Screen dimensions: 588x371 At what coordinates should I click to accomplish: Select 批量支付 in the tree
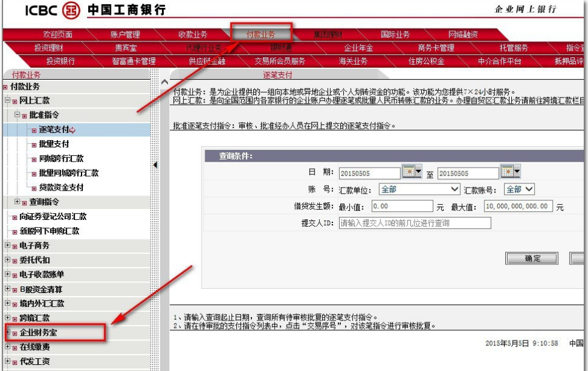(x=54, y=144)
